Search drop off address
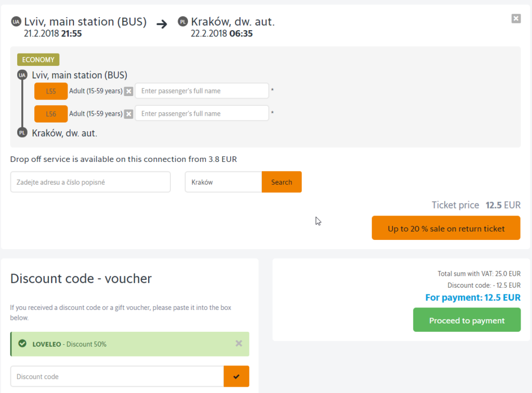 click(x=282, y=182)
